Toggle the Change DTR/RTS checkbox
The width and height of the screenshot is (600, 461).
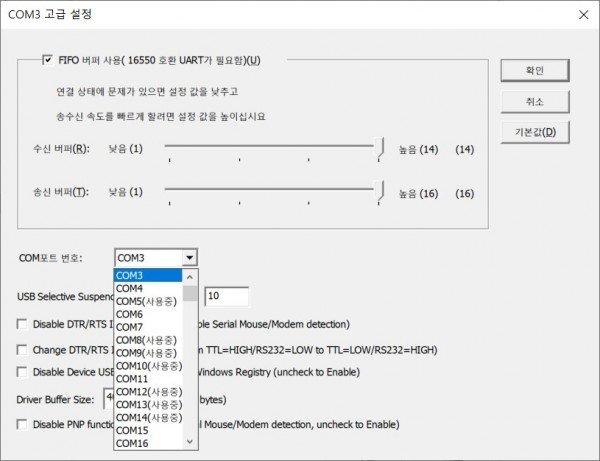(x=23, y=349)
